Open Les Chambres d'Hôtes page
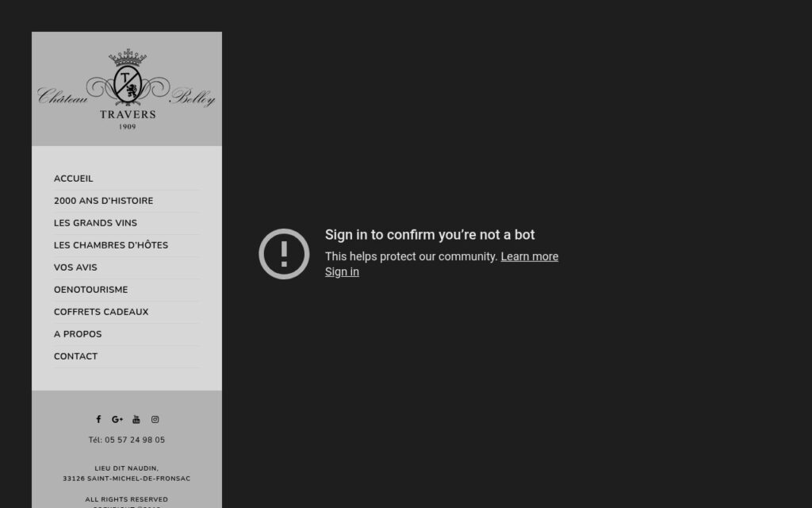The image size is (812, 508). tap(111, 245)
